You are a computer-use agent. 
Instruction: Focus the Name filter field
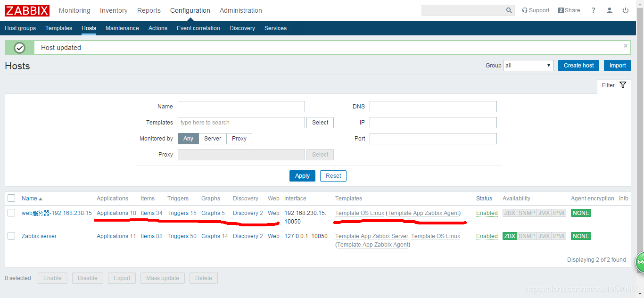(x=241, y=107)
